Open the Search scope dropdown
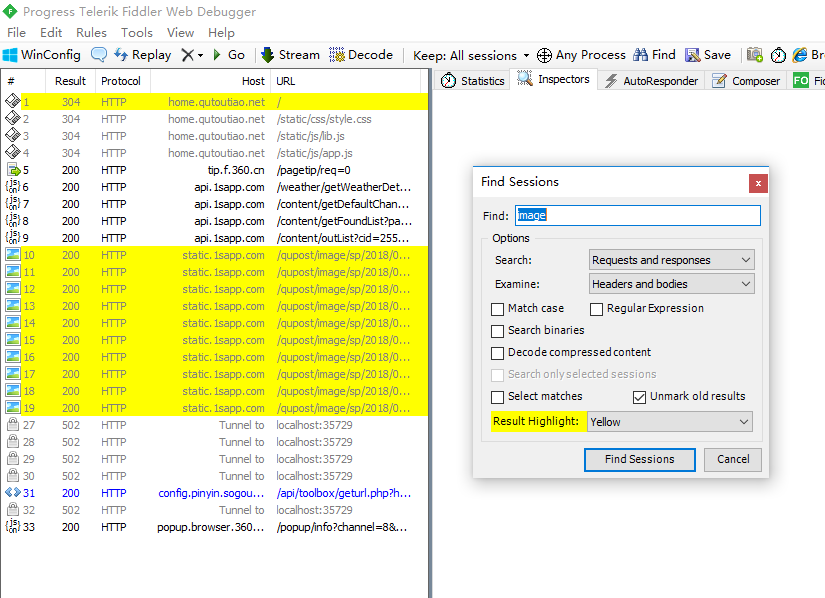825x598 pixels. (x=672, y=260)
